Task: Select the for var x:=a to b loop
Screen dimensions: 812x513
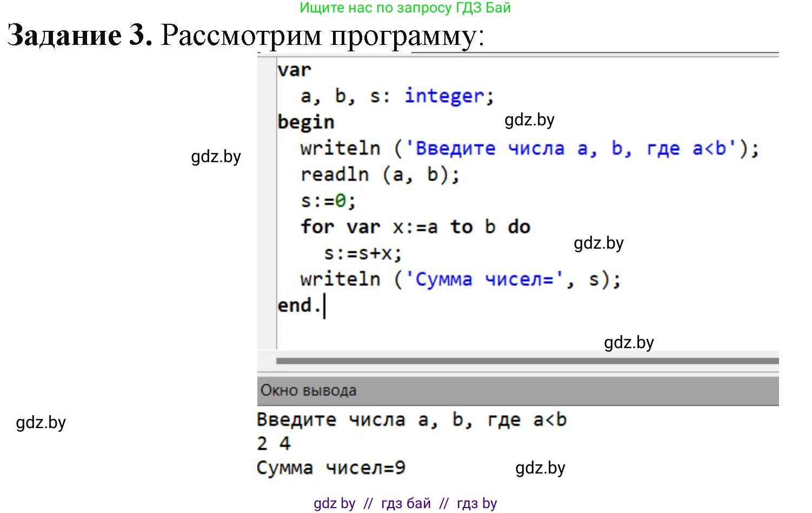Action: click(415, 226)
